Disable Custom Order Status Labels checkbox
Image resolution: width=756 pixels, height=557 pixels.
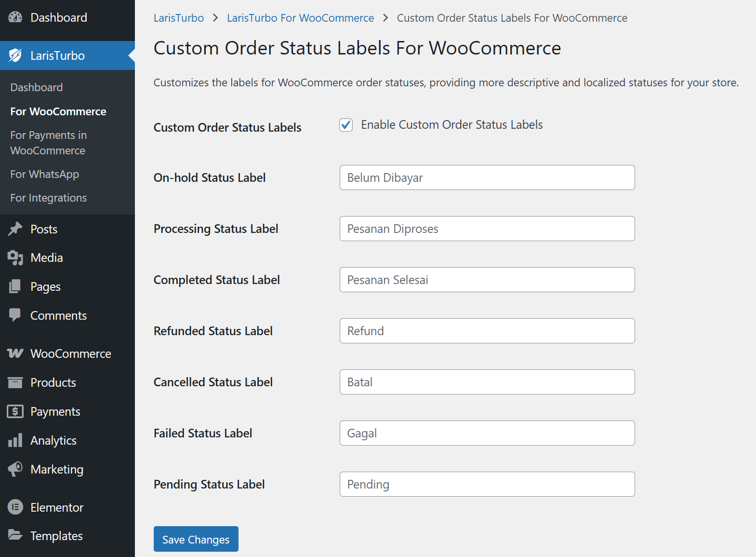(x=346, y=125)
